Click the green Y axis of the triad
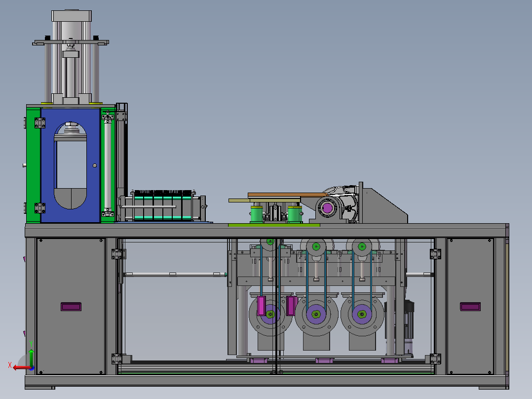The image size is (532, 399). (x=31, y=358)
